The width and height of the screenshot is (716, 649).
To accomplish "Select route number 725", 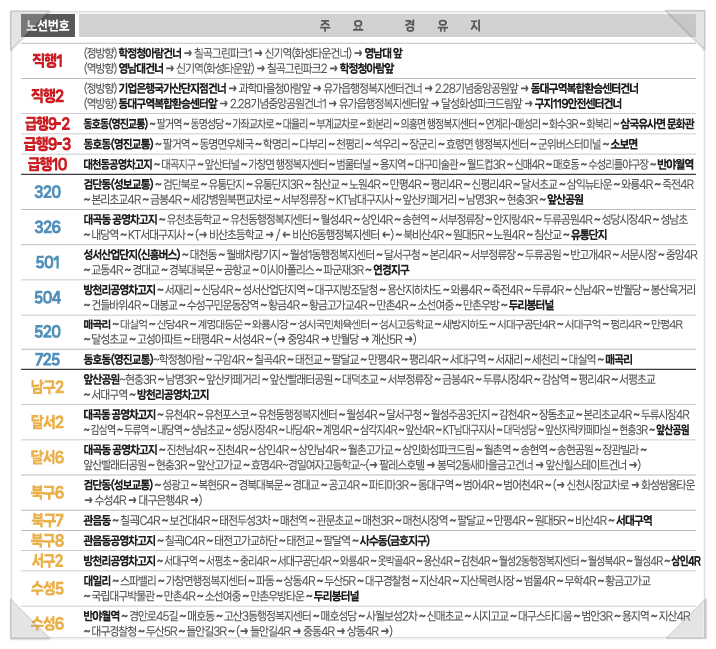I will tap(47, 359).
